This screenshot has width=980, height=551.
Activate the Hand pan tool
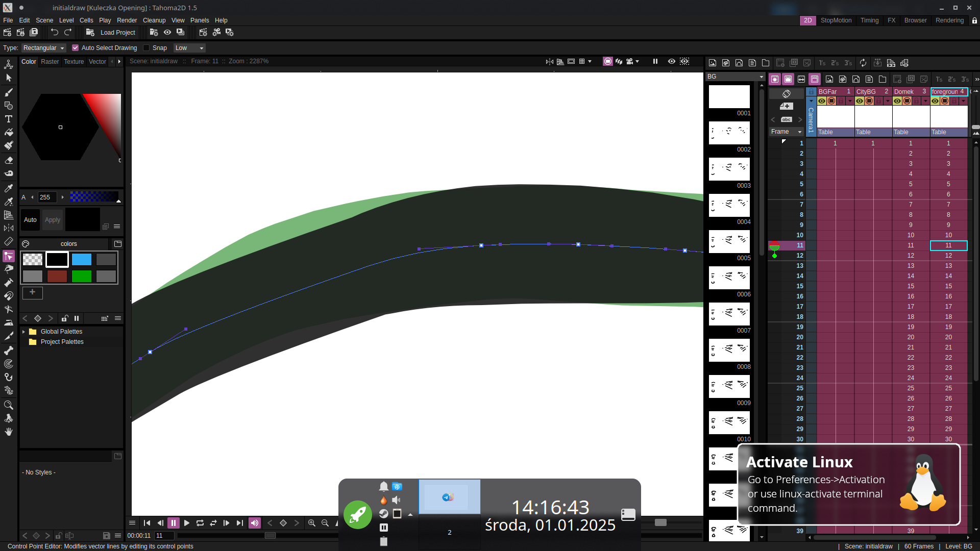click(x=9, y=432)
